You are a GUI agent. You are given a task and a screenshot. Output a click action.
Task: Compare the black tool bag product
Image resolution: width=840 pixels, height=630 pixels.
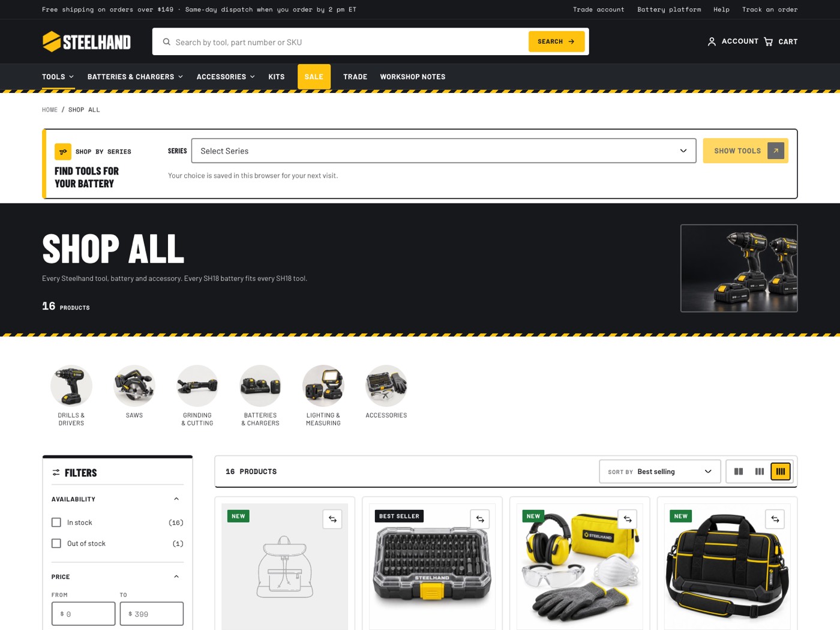tap(775, 519)
